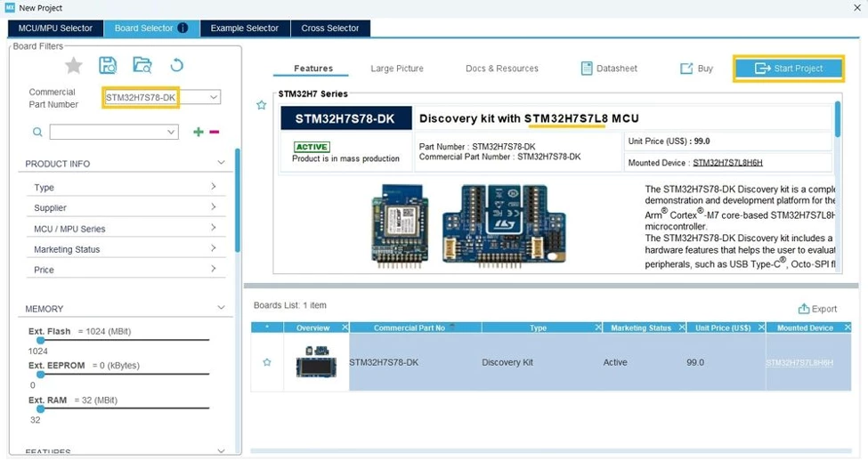Image resolution: width=868 pixels, height=461 pixels.
Task: Open the Docs & Resources tab
Action: [502, 68]
